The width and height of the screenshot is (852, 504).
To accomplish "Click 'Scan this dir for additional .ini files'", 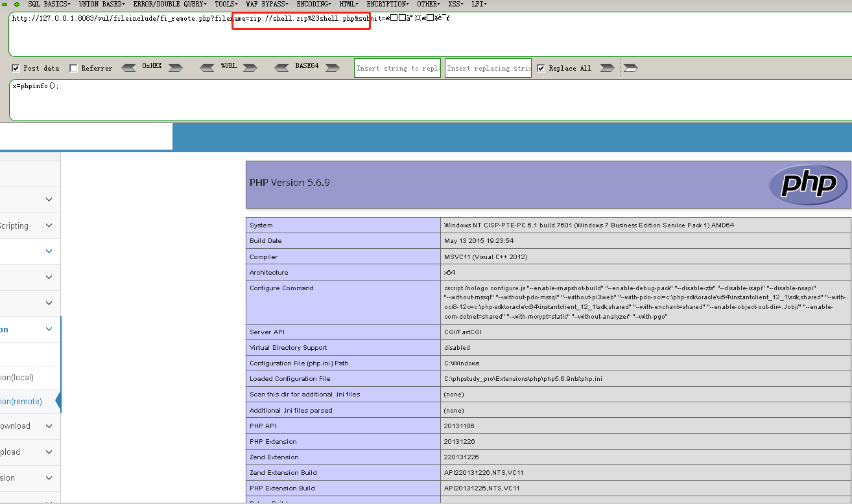I will click(x=305, y=395).
